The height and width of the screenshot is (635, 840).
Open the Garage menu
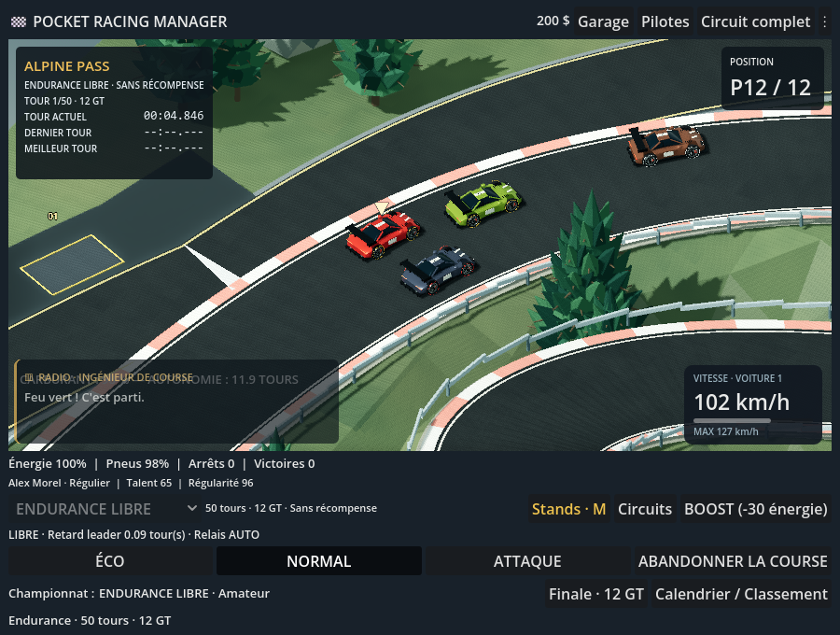[603, 21]
